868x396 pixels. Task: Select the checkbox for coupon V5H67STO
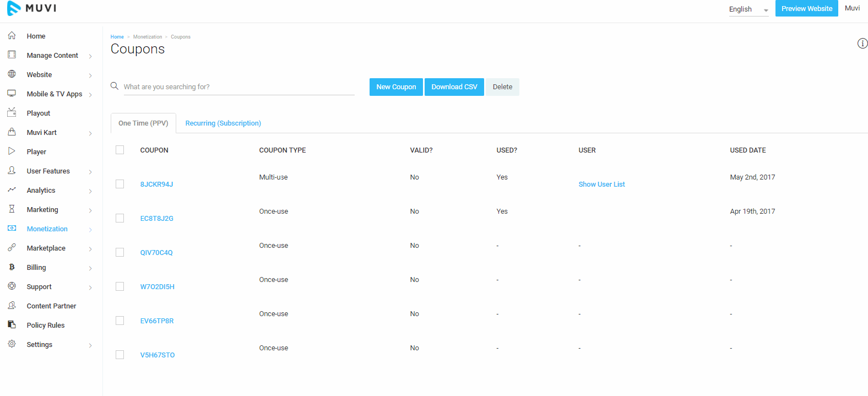click(x=120, y=355)
